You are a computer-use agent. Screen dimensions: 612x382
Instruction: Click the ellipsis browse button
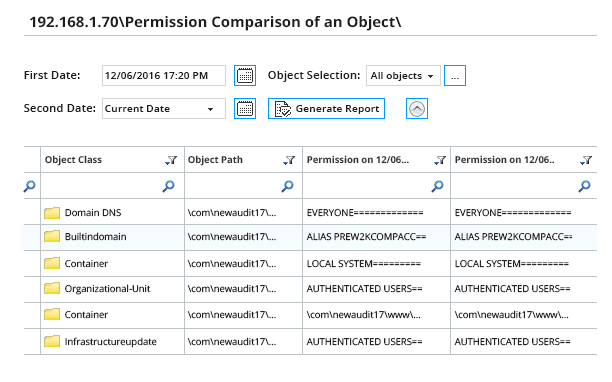tap(455, 75)
